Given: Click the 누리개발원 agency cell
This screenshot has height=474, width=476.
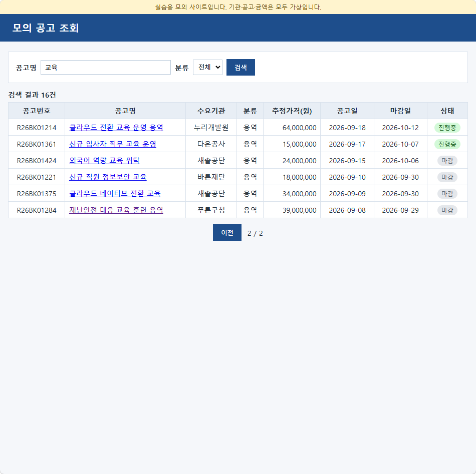Looking at the screenshot, I should tap(211, 128).
